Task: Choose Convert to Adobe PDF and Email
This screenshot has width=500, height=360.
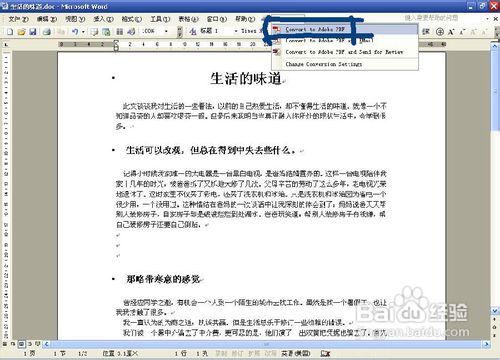Action: pyautogui.click(x=345, y=40)
